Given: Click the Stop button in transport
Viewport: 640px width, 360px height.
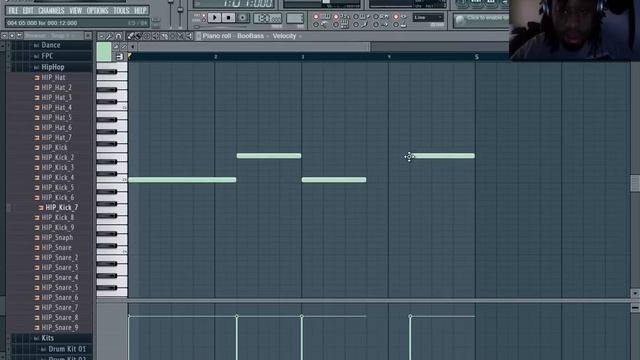Looking at the screenshot, I should [x=228, y=18].
